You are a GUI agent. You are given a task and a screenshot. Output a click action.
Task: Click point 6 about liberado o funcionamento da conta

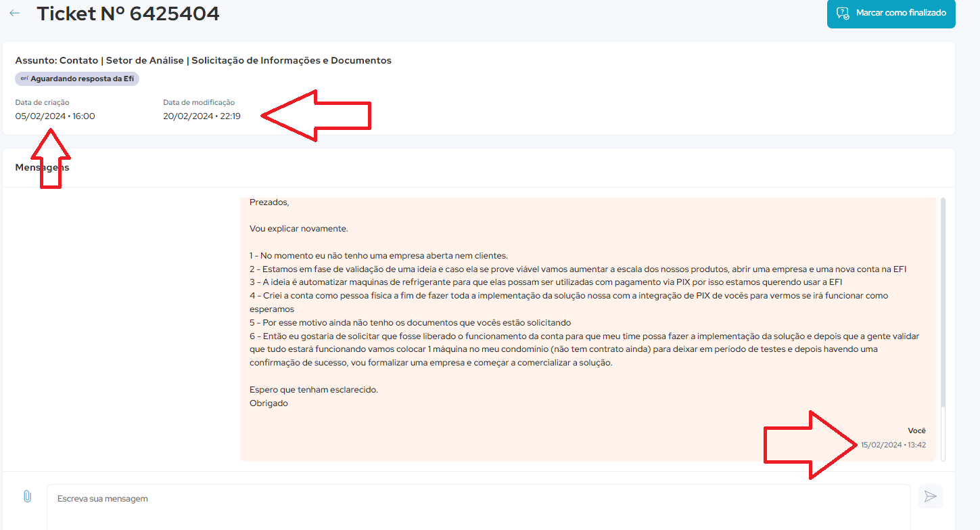pos(584,349)
